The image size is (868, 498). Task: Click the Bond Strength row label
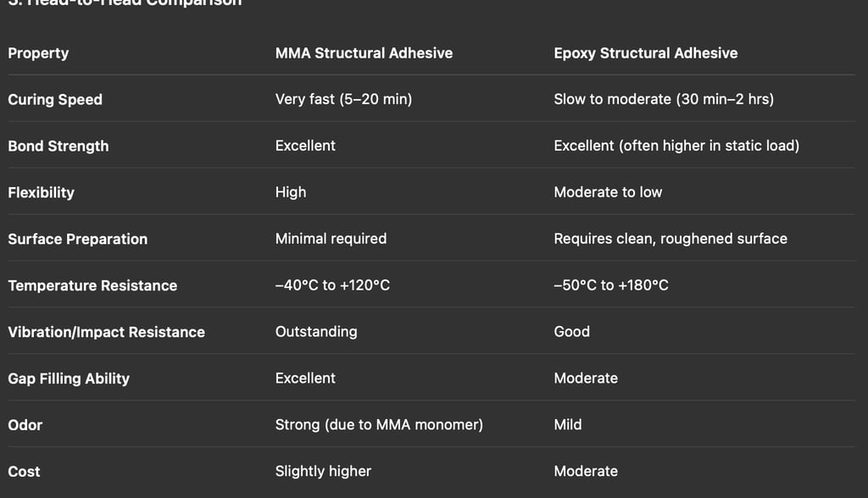[x=58, y=147]
